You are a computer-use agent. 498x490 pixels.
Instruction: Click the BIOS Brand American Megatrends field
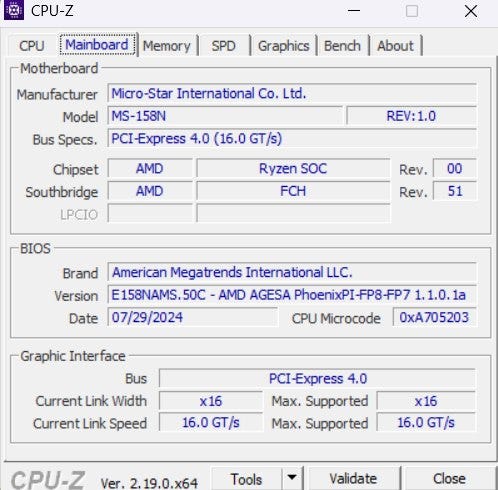pyautogui.click(x=292, y=272)
